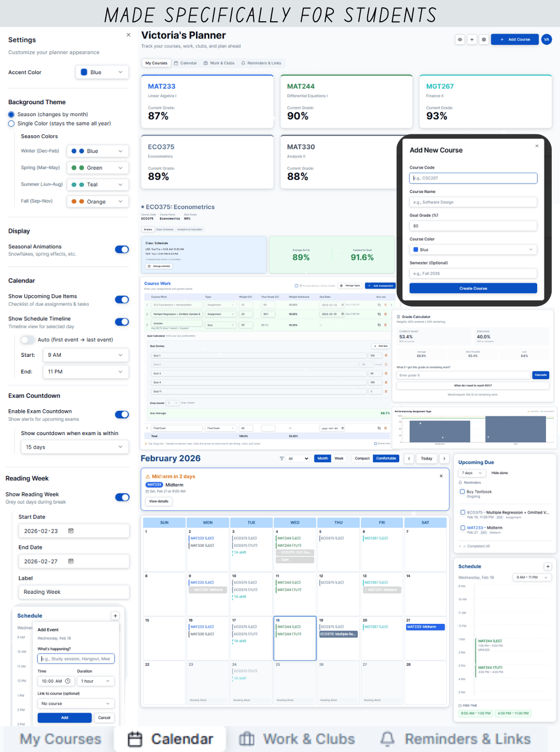Viewport: 560px width, 752px height.
Task: Click the plus icon in right Schedule panel
Action: coord(548,566)
